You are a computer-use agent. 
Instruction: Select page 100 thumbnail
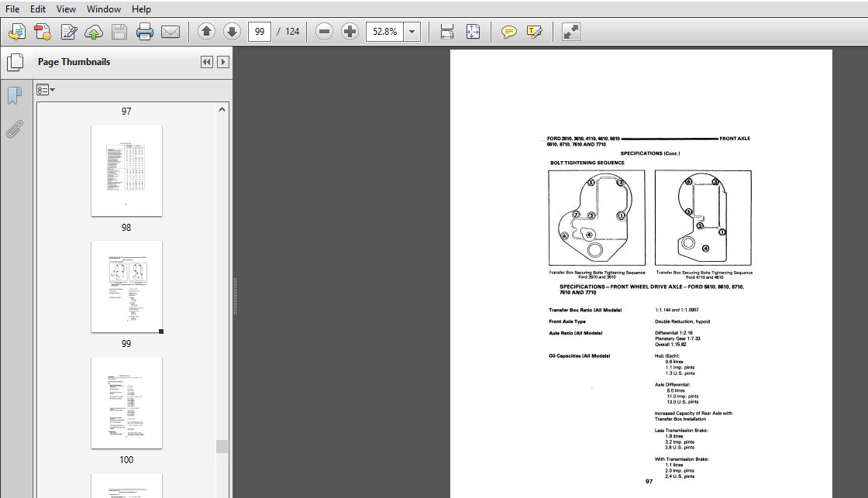[x=127, y=403]
